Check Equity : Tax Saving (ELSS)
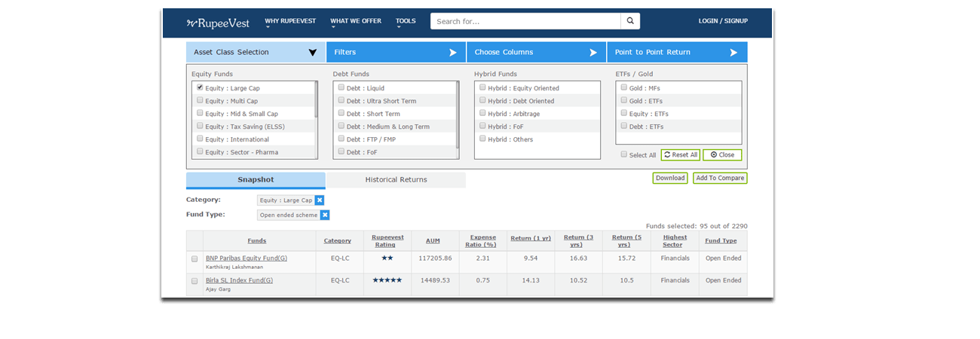This screenshot has width=980, height=339. coord(200,126)
